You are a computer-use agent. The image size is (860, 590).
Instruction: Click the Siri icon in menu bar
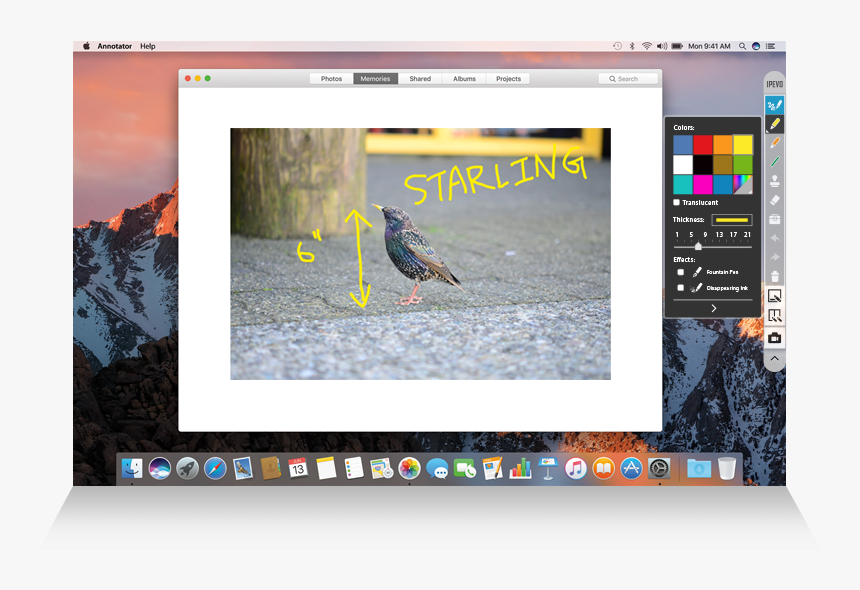756,47
